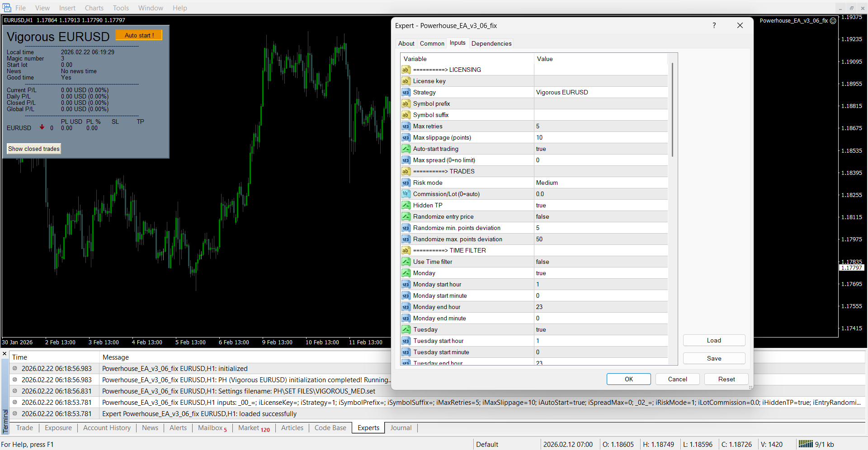Click the icon beside License key row
Viewport: 868px width, 450px height.
(x=406, y=81)
